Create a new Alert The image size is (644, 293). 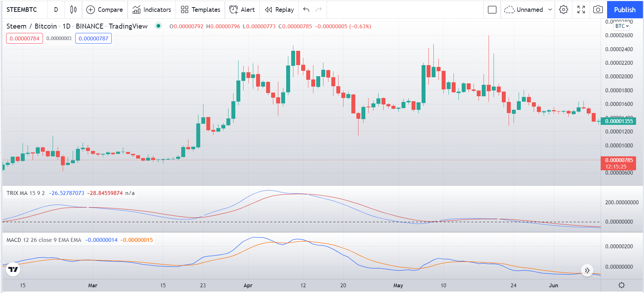[242, 10]
